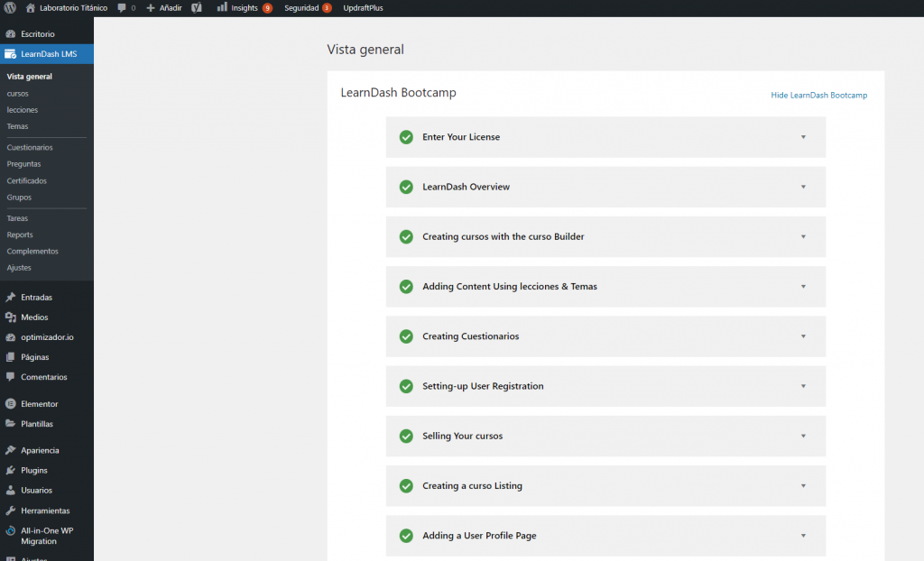Click the Seguridad notification badge 3
Viewport: 924px width, 561px height.
pyautogui.click(x=327, y=8)
